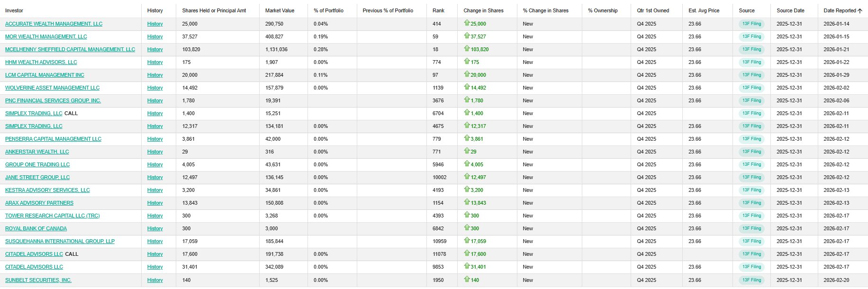Click 13F Filing badge in Tower Research Capital row
868x289 pixels.
[x=751, y=216]
